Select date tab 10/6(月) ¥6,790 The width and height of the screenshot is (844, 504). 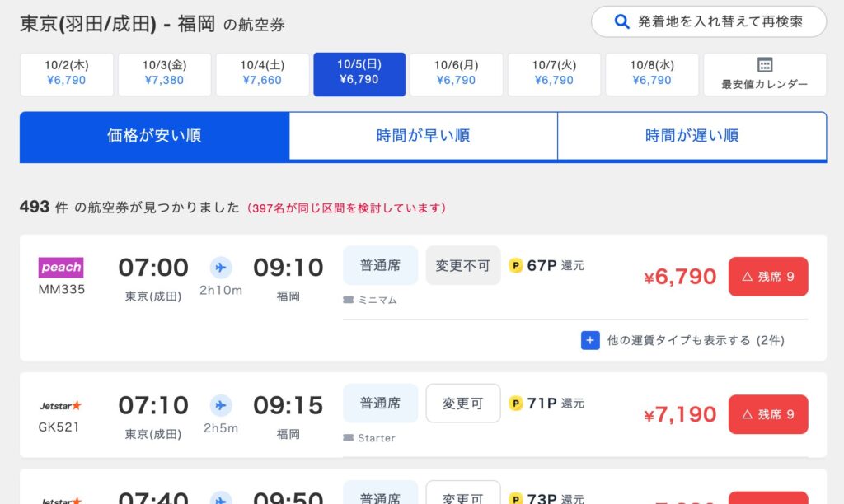(x=457, y=74)
